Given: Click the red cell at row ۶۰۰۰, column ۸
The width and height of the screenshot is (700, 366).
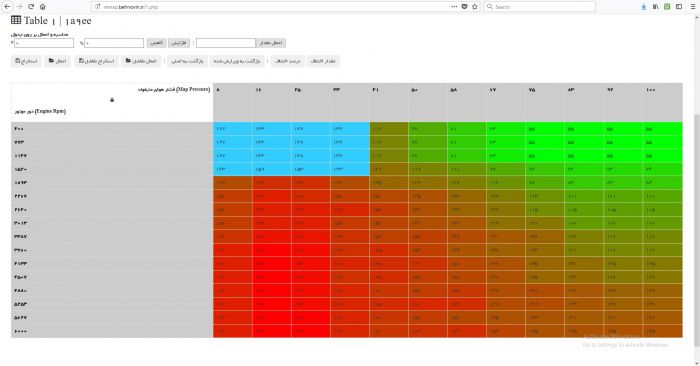Looking at the screenshot, I should 233,331.
